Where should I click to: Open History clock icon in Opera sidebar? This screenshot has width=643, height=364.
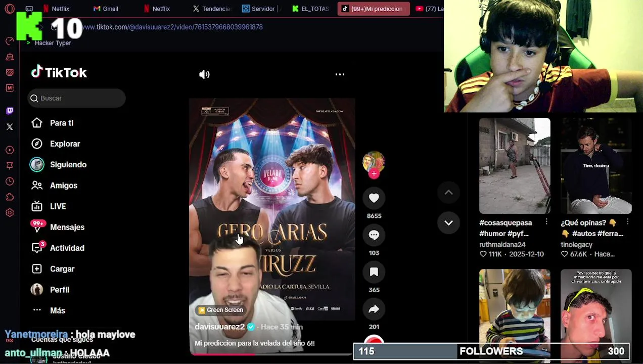click(x=10, y=181)
